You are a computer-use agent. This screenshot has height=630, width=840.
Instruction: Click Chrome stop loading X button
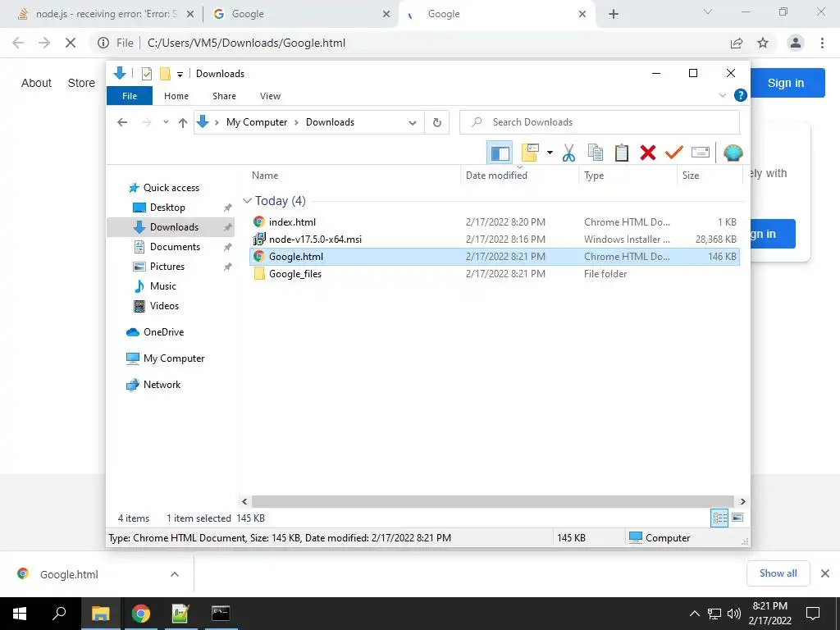(x=71, y=43)
